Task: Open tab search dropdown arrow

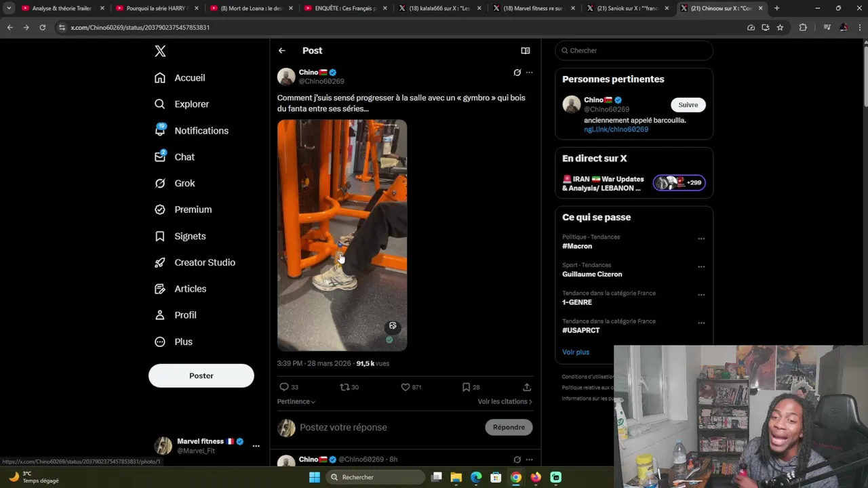Action: pos(9,8)
